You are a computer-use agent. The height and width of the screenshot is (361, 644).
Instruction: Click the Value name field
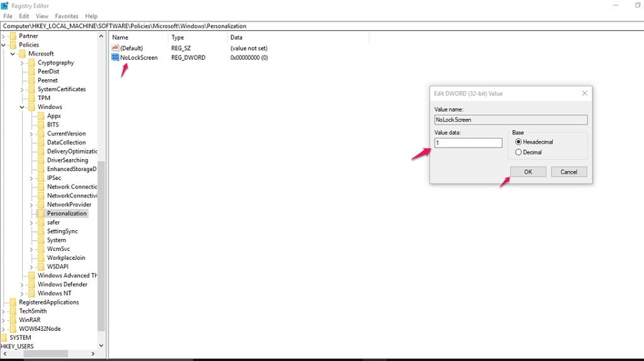pyautogui.click(x=511, y=119)
